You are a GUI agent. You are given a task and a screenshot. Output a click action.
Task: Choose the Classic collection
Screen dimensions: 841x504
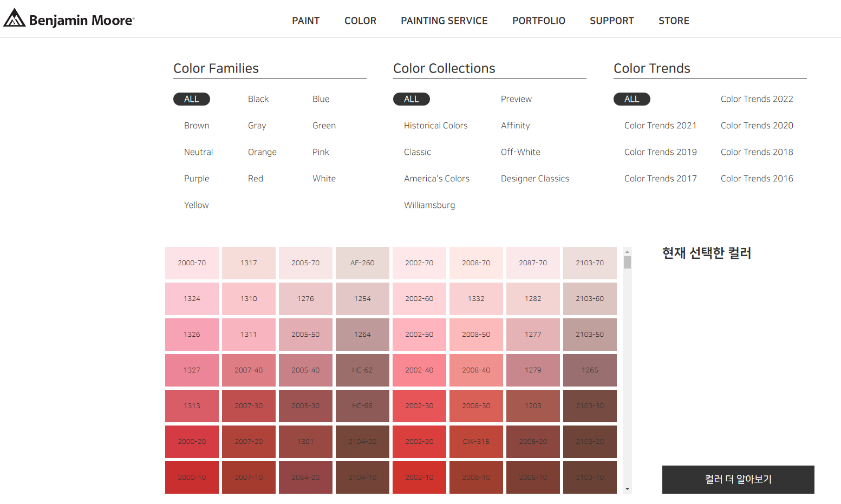click(418, 152)
